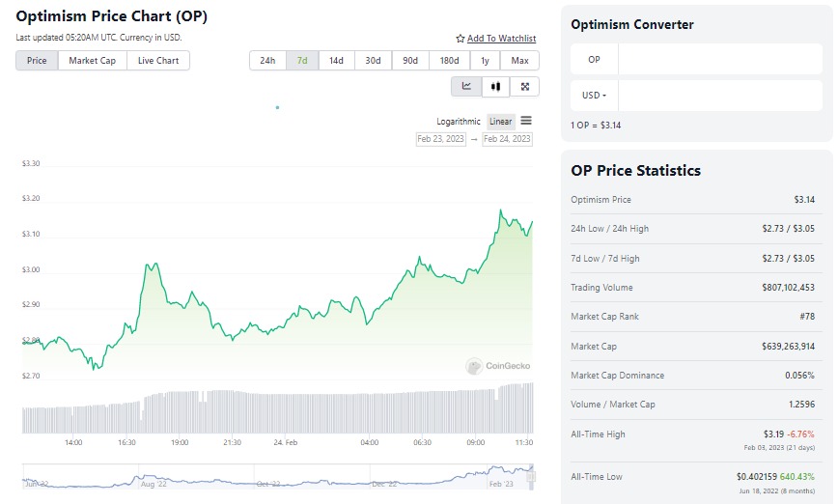Click the 1 OP = $3.14 text
Screen dimensions: 838x504
pos(596,126)
